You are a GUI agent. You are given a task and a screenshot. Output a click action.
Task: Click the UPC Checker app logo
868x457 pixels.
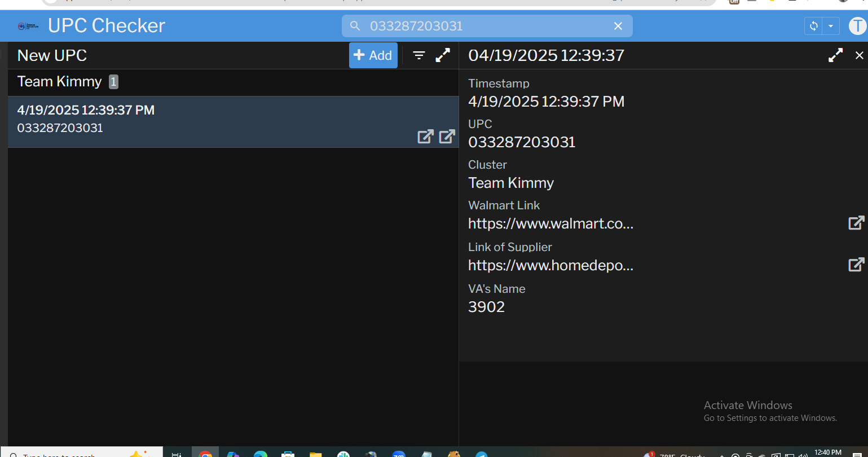28,26
